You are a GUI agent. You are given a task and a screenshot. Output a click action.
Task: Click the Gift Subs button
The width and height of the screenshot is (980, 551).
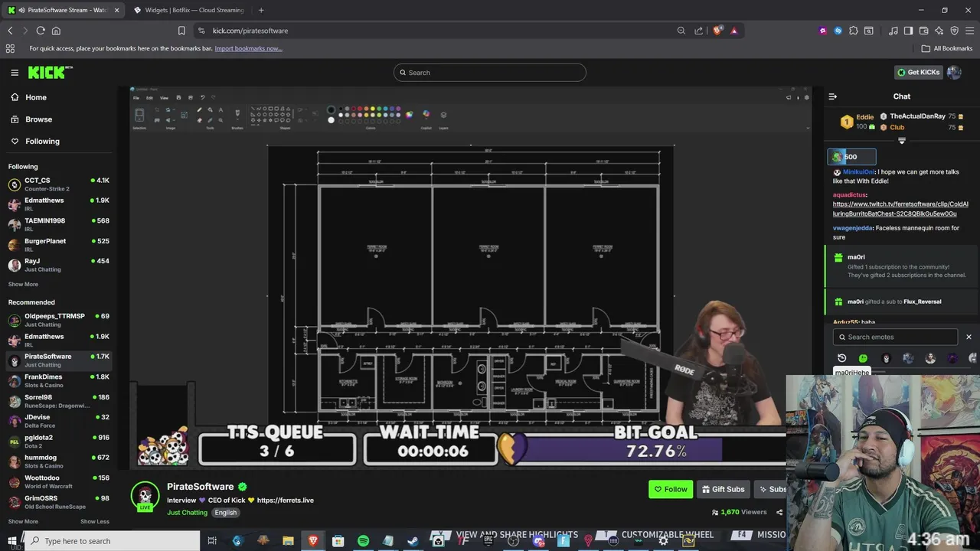pyautogui.click(x=722, y=489)
